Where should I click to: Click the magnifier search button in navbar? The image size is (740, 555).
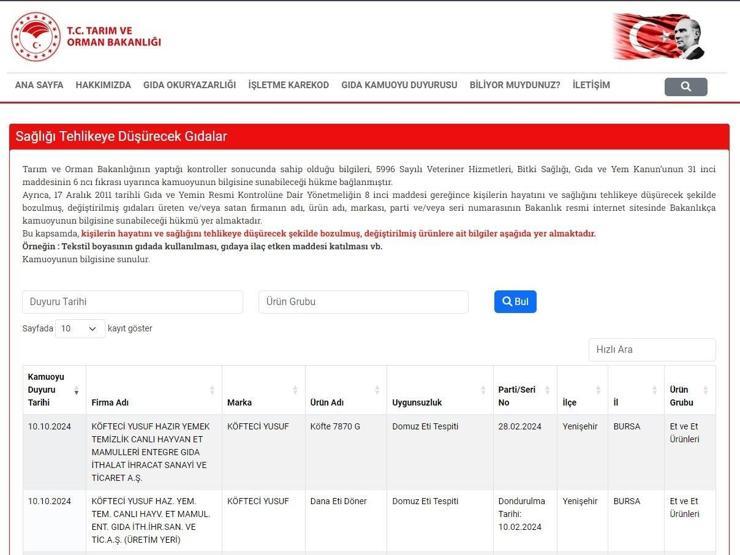pyautogui.click(x=685, y=86)
